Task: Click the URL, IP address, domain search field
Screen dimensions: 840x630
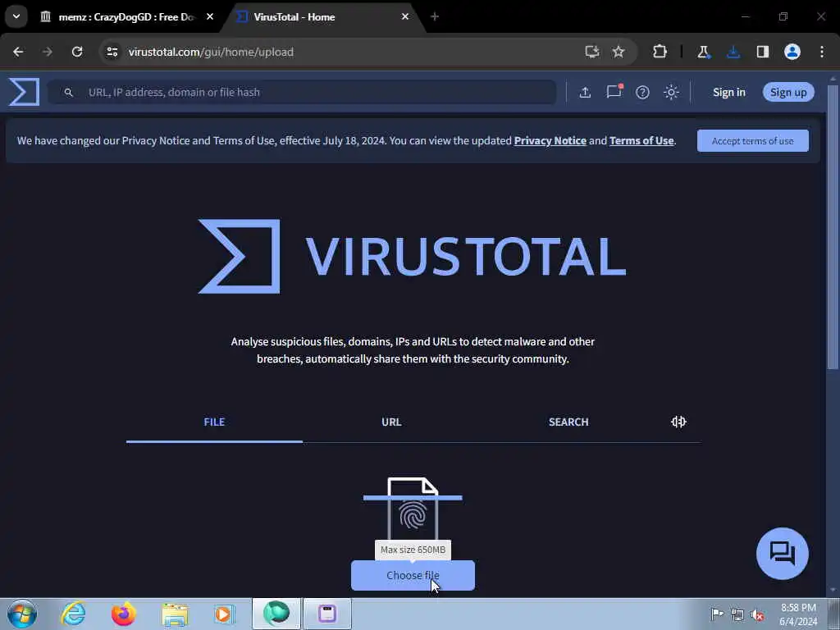Action: [x=302, y=92]
